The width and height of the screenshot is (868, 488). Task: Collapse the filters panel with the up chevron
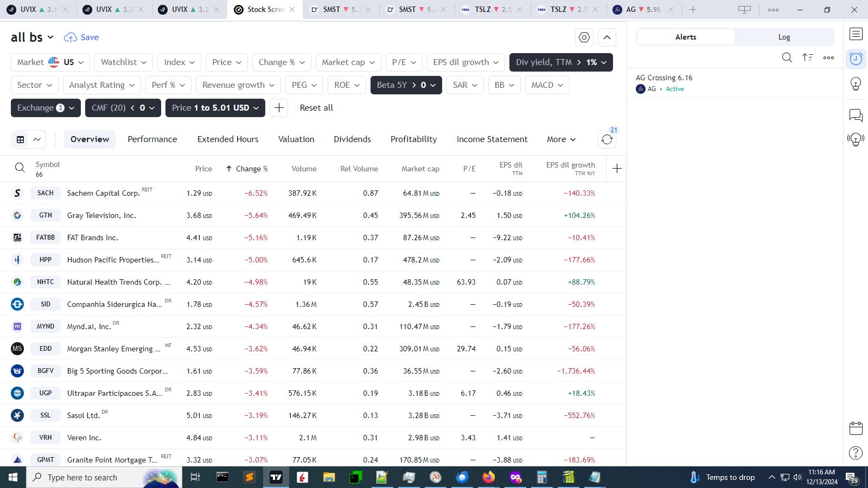[x=607, y=37]
